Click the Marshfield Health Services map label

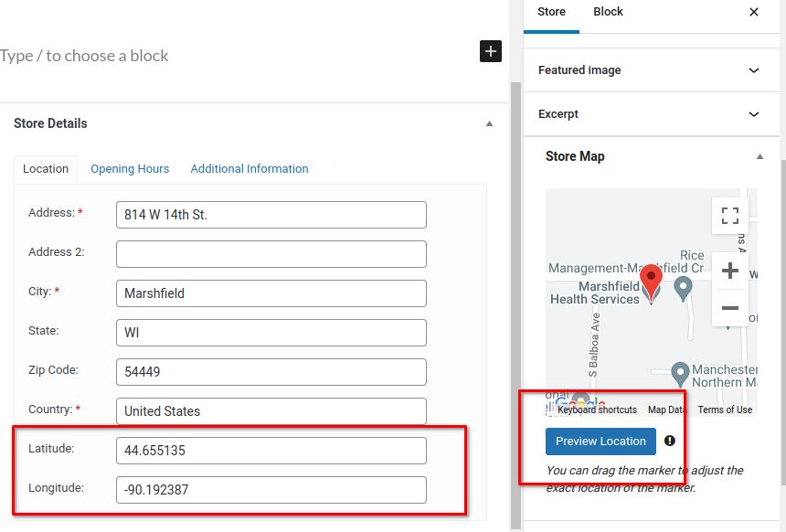point(595,293)
